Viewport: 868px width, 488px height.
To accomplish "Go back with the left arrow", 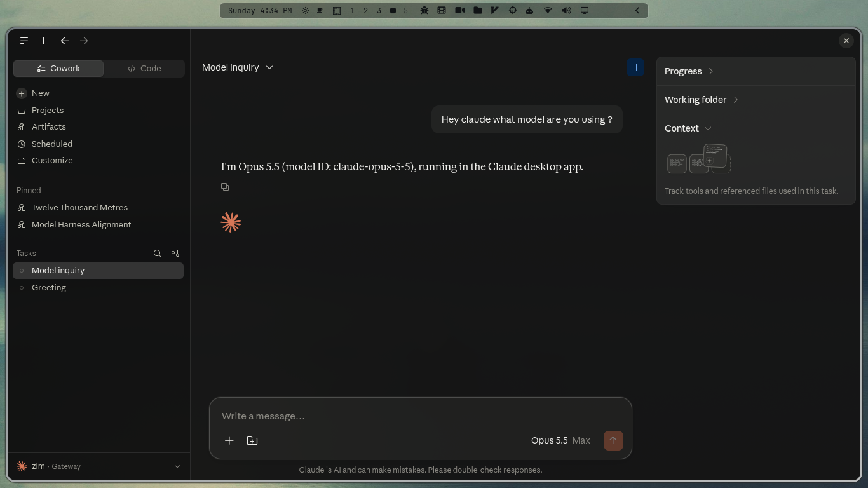I will [65, 41].
